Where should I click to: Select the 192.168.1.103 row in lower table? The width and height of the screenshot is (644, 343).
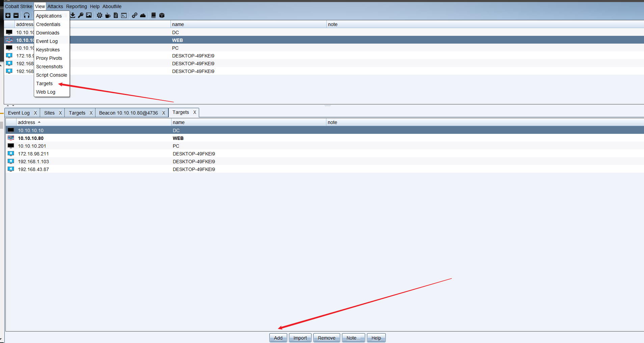pyautogui.click(x=325, y=161)
